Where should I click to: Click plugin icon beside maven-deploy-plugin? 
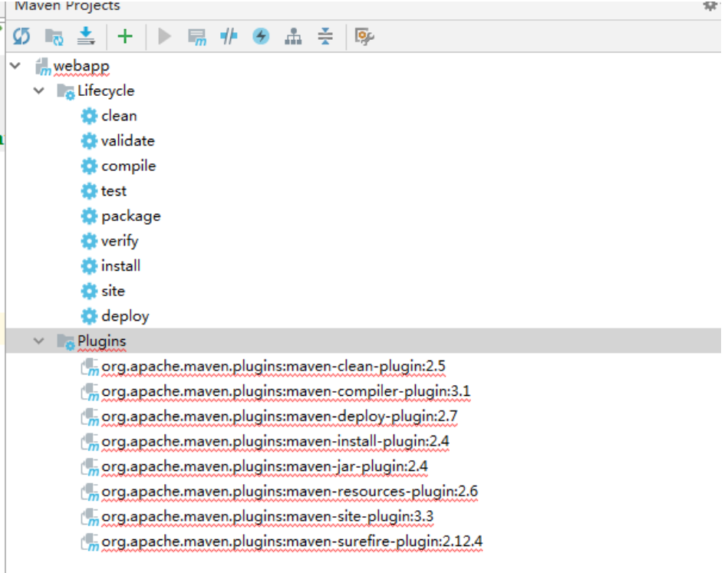90,417
